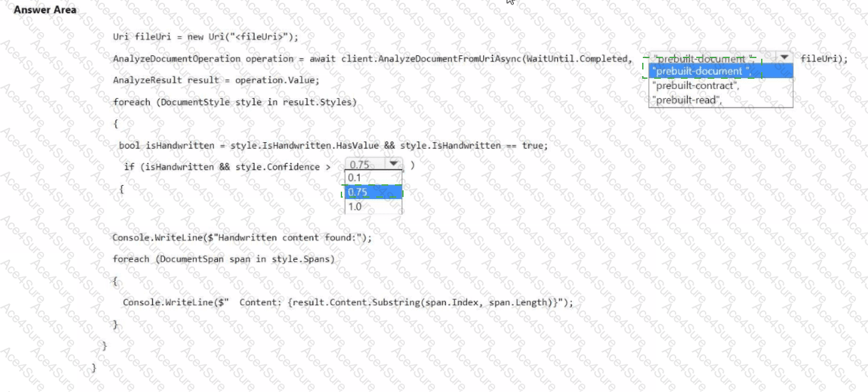Viewport: 868px width, 392px height.
Task: Click the foreach DocumentStyle loop line
Action: click(x=235, y=102)
